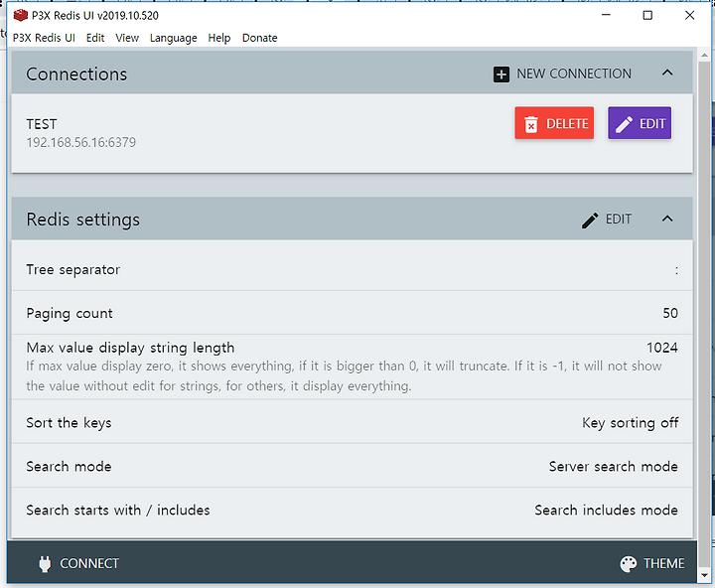The image size is (715, 588).
Task: Open the View menu
Action: [x=127, y=38]
